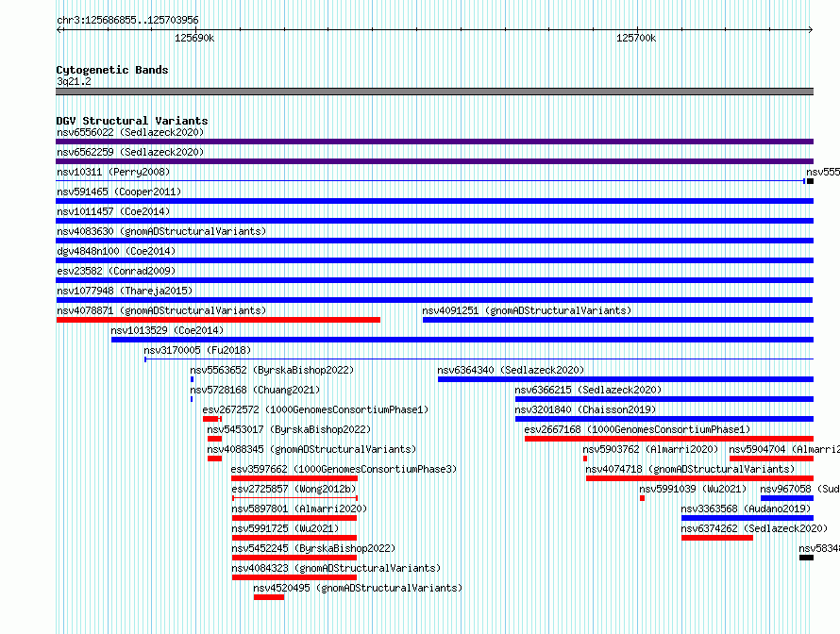Click the small red nsv5991039 marker
The image size is (840, 634).
[x=643, y=498]
